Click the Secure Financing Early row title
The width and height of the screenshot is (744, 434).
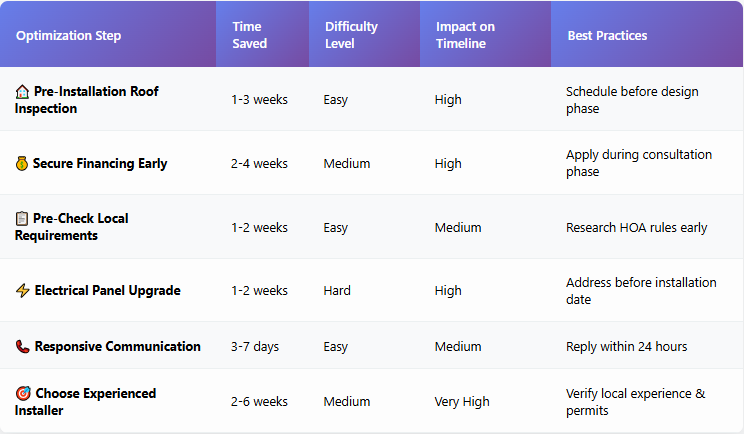[x=100, y=164]
